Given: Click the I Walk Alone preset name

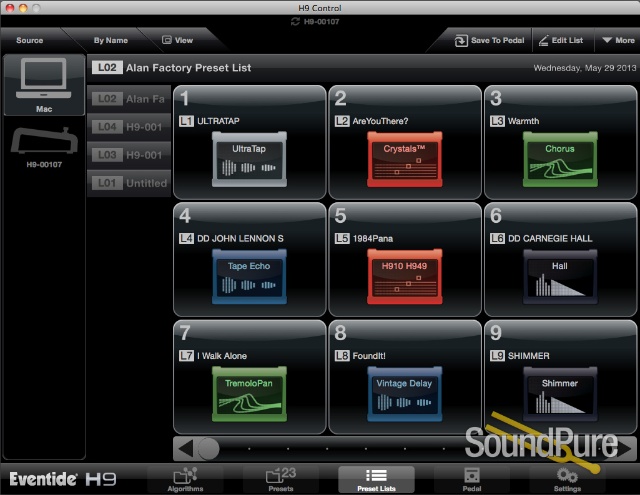Looking at the screenshot, I should pyautogui.click(x=222, y=356).
